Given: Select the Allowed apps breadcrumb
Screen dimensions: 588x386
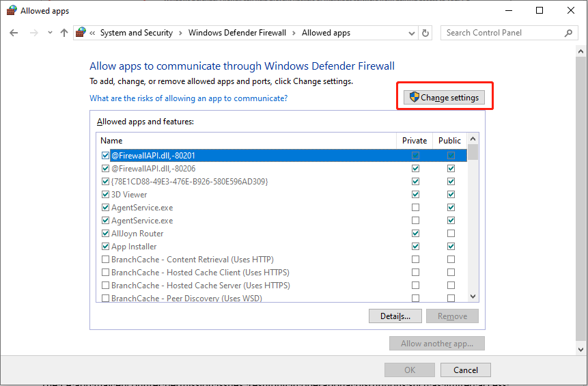Looking at the screenshot, I should click(x=326, y=33).
